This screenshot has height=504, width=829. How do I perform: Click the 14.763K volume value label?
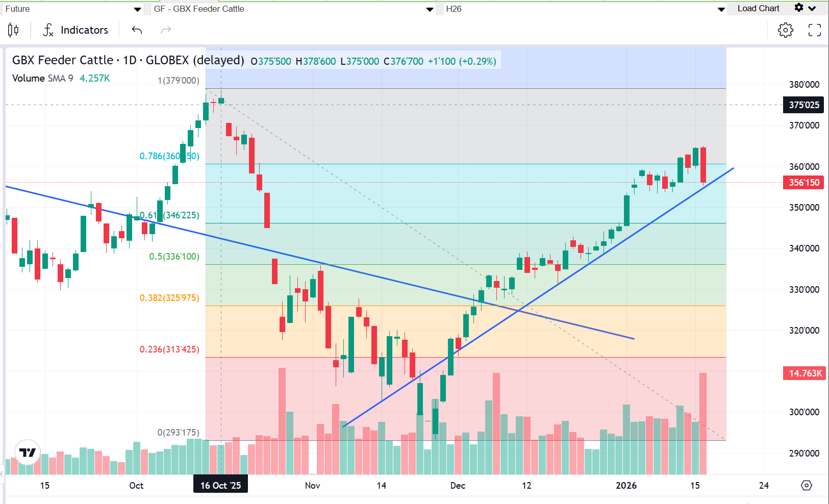805,373
